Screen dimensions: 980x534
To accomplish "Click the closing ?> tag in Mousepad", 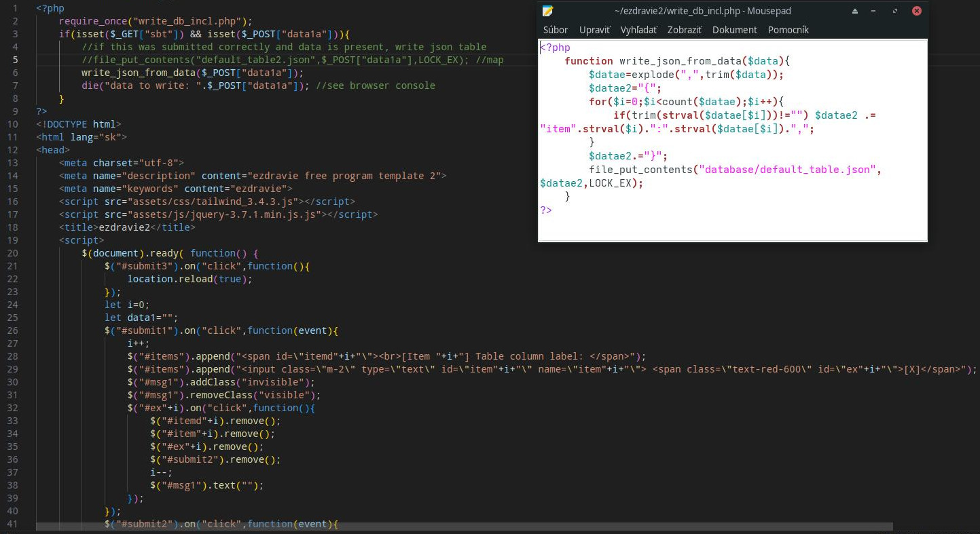I will [x=544, y=210].
